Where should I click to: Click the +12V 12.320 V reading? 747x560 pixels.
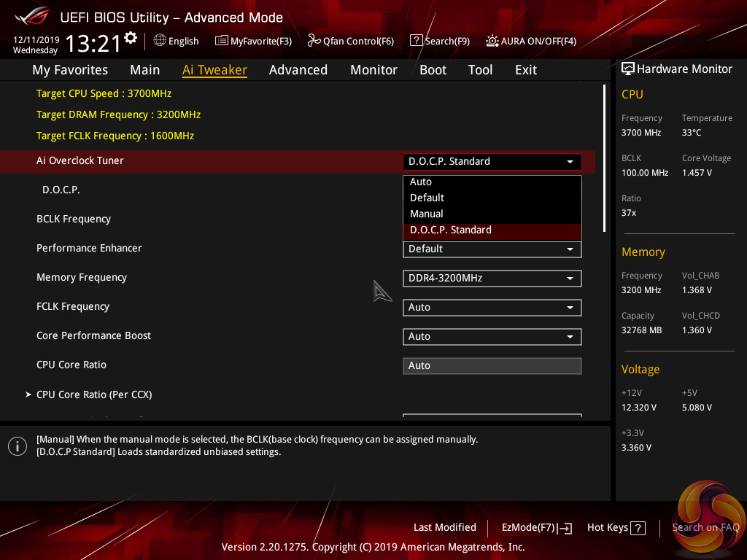click(x=639, y=407)
